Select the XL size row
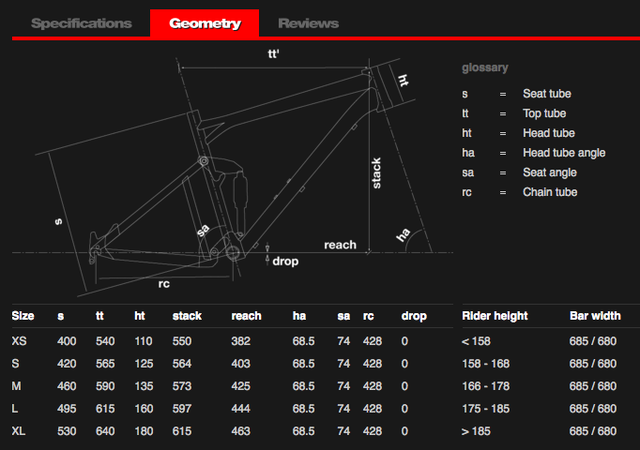Image resolution: width=640 pixels, height=450 pixels. 19,430
